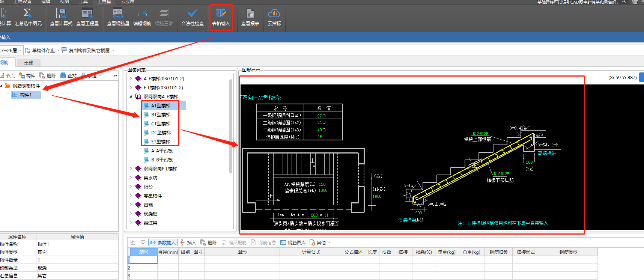Add a new 构件 component
This screenshot has width=644, height=280.
(x=27, y=75)
